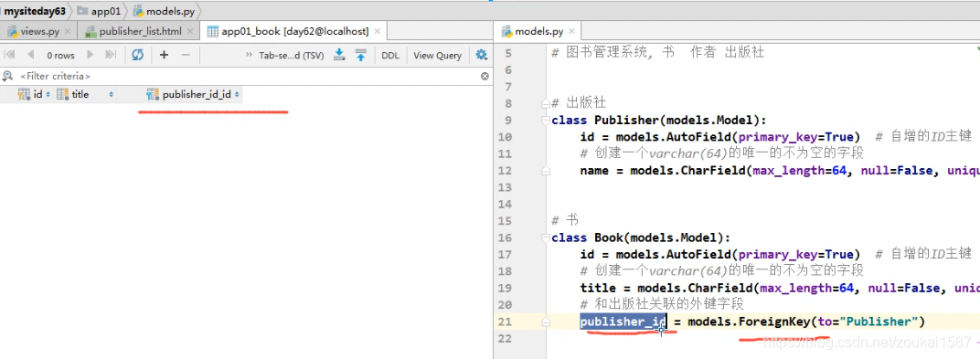Click '# 出版社' comment on line 8
The height and width of the screenshot is (359, 980).
click(579, 103)
